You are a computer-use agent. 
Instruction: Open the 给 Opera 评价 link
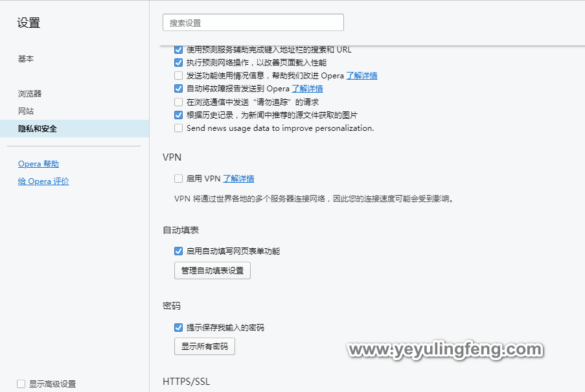click(43, 181)
